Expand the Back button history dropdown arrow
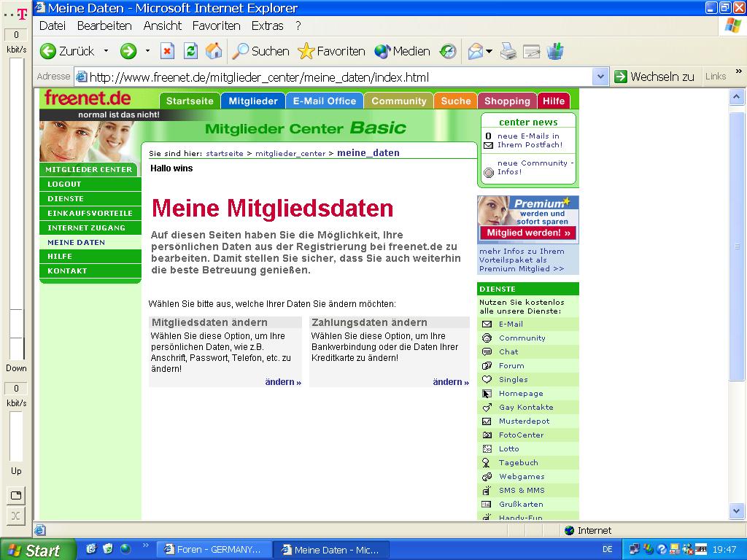747x560 pixels. coord(107,51)
